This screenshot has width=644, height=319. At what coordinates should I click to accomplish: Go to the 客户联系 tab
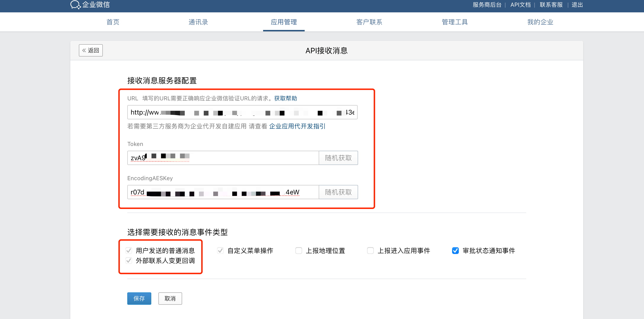[369, 22]
